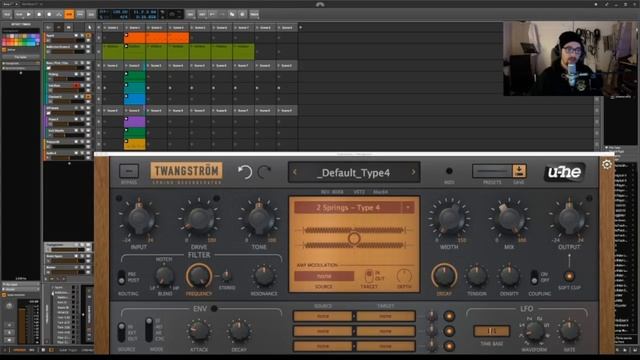Click the filter Frequency knob

coord(199,276)
